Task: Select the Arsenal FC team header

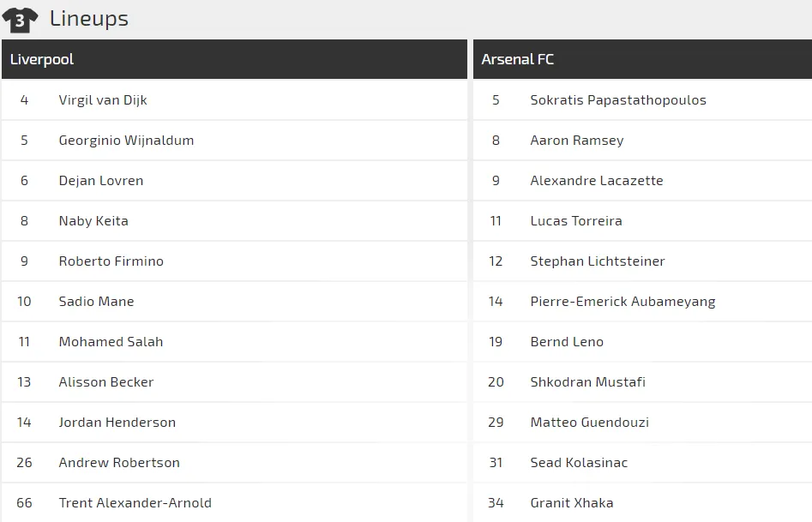Action: (x=518, y=59)
